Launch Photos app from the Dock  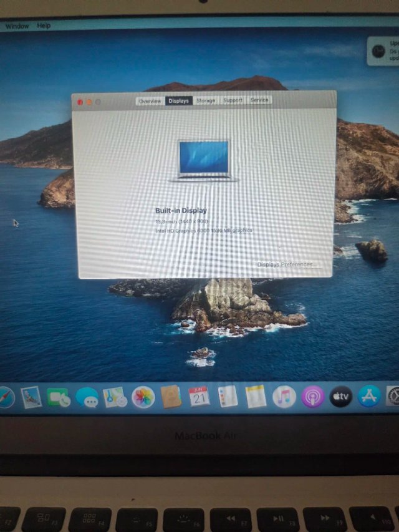143,397
